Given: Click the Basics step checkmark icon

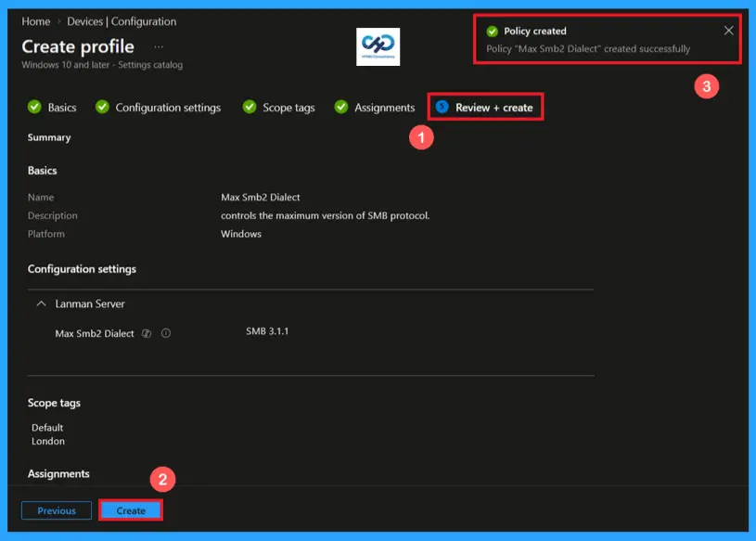Looking at the screenshot, I should point(34,107).
